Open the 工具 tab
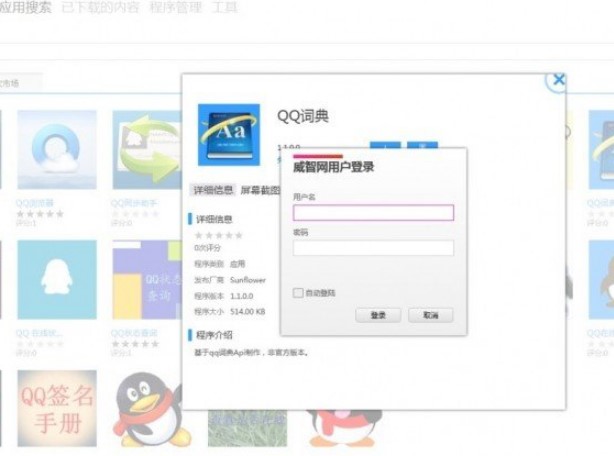 click(x=224, y=7)
